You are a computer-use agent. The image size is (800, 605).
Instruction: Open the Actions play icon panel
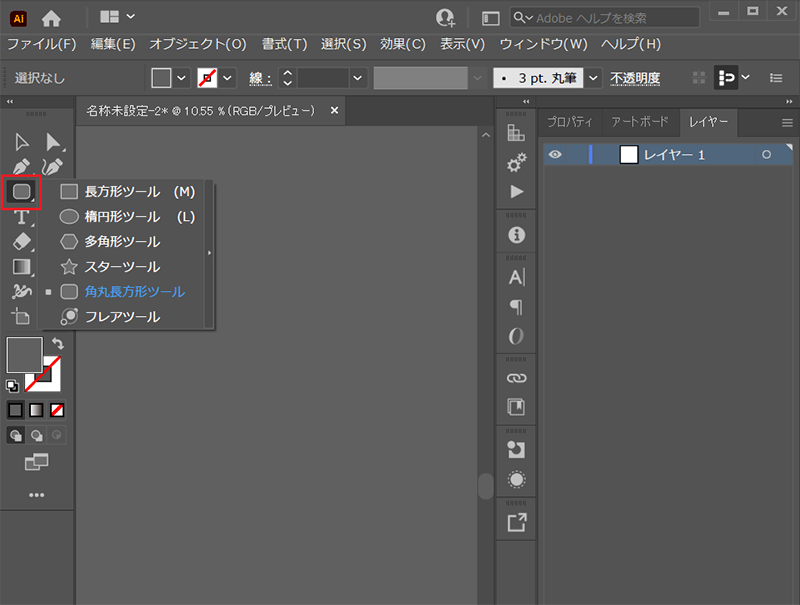pos(516,192)
